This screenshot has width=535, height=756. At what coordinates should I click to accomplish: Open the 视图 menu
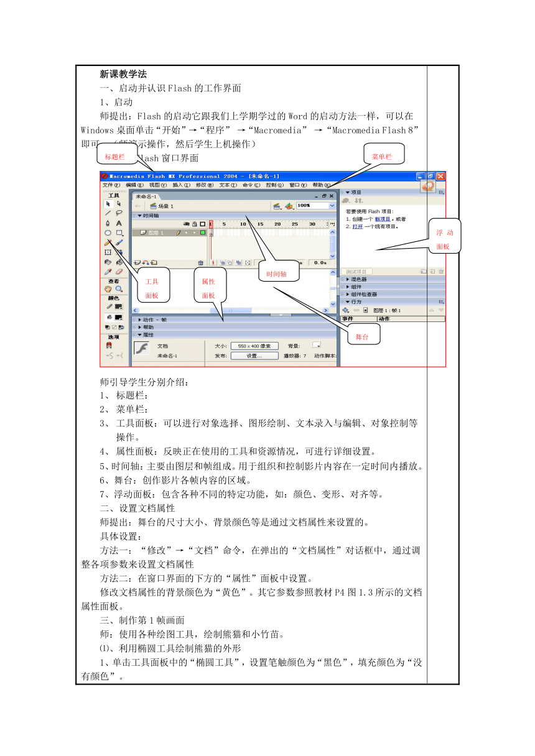point(158,185)
